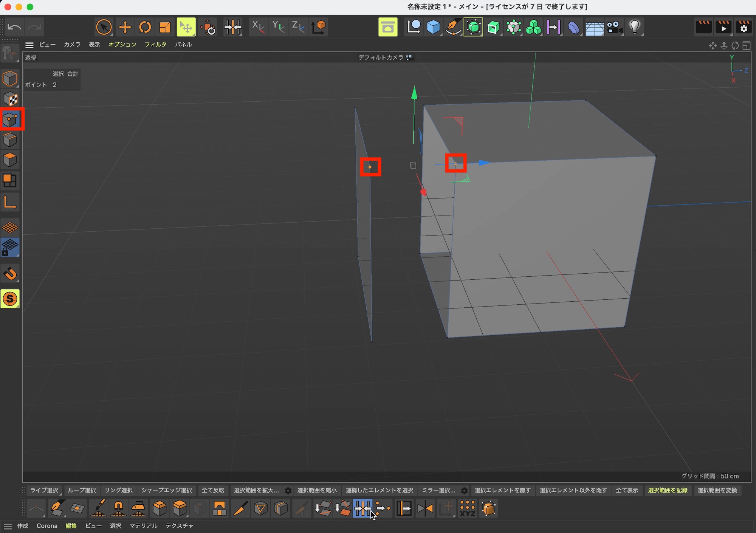The image size is (756, 533).
Task: Select the Move tool
Action: pos(125,27)
